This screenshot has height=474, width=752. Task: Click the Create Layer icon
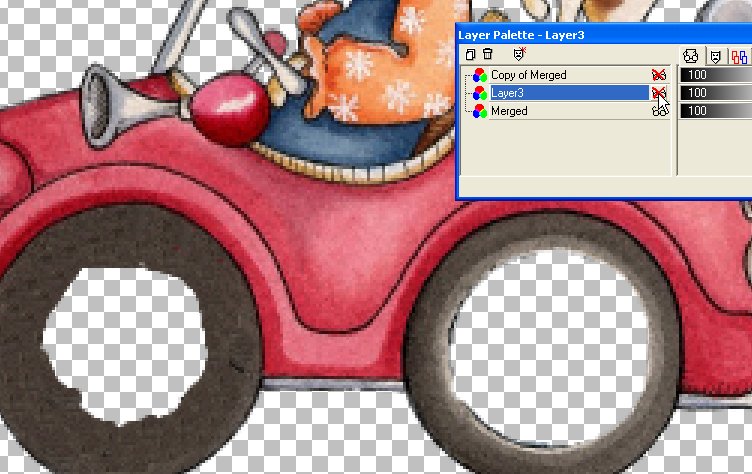[470, 54]
